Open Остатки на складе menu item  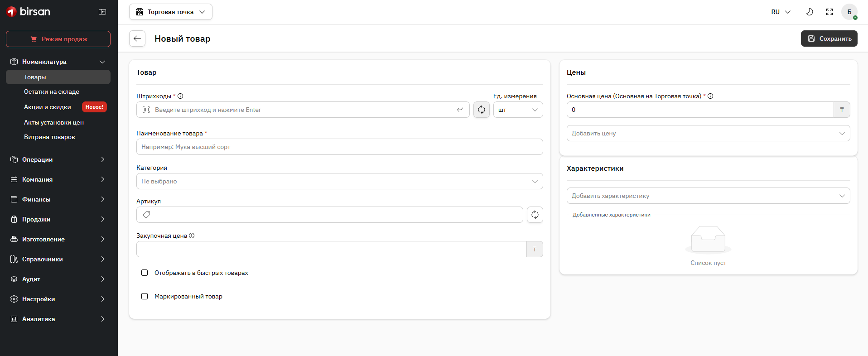52,91
